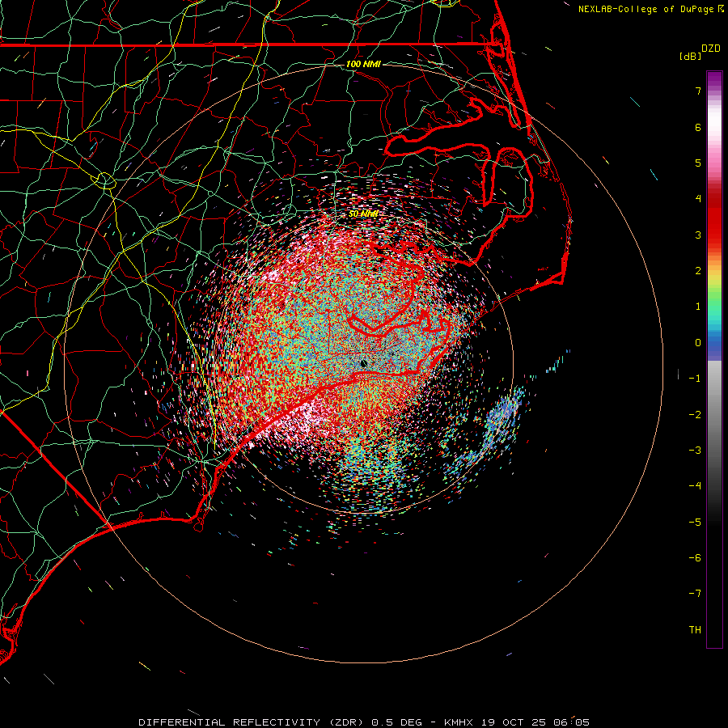
Task: Click the scale value 4 on the legend
Action: pyautogui.click(x=698, y=199)
